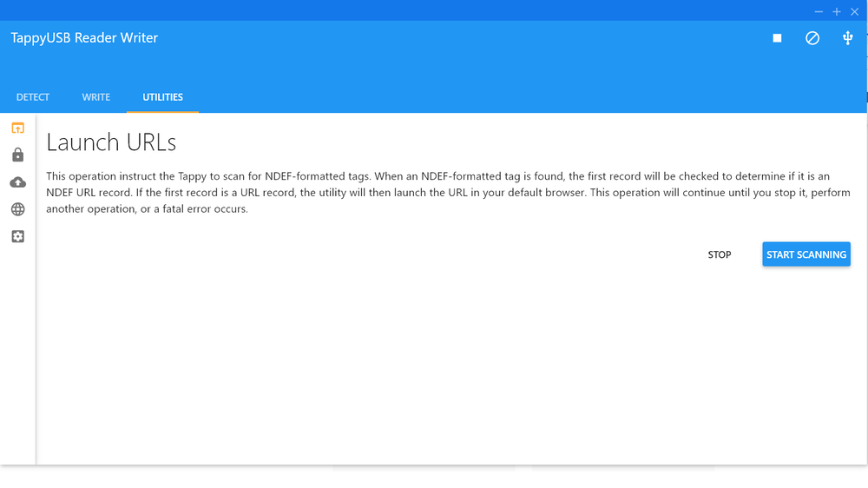Click the STOP button

coord(719,254)
